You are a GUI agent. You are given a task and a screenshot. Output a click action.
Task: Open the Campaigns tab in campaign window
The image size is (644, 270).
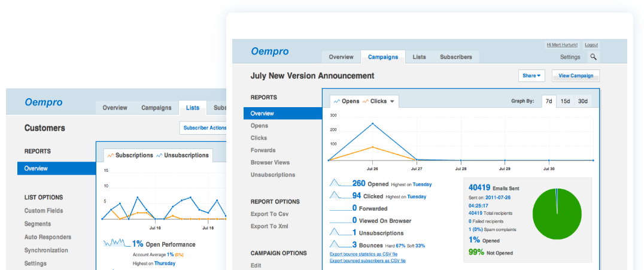coord(383,57)
